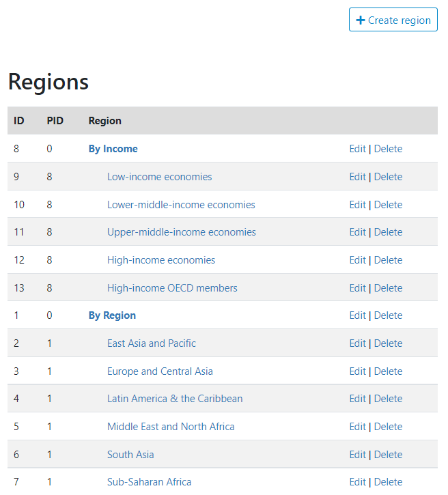448x495 pixels.
Task: Delete High-income OECD members region
Action: (x=388, y=288)
